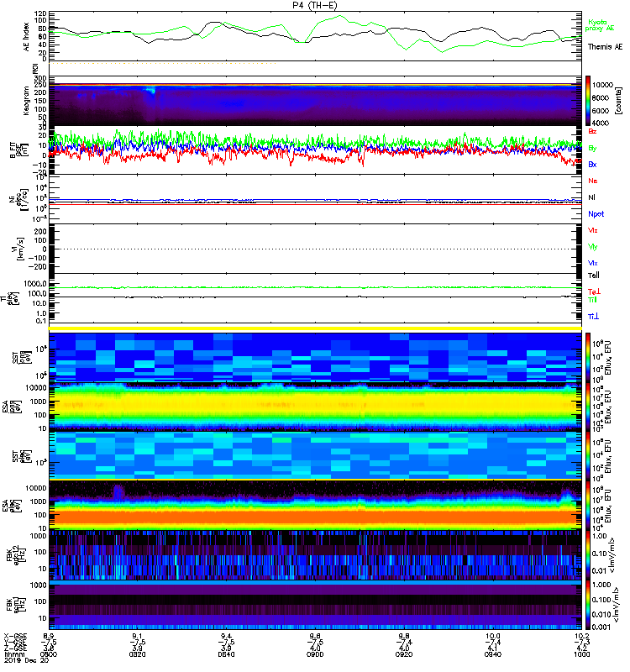Click the X-GSE value 9.1
The height and width of the screenshot is (672, 630).
click(x=137, y=637)
